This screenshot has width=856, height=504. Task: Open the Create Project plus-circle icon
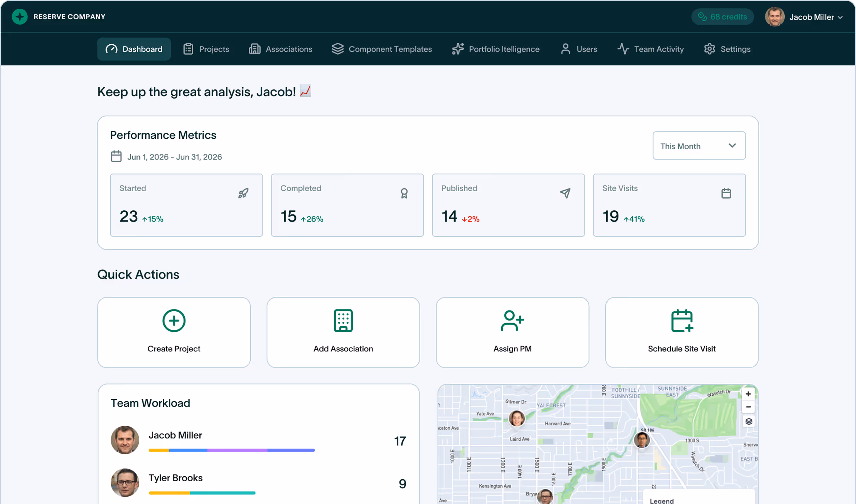pyautogui.click(x=174, y=321)
